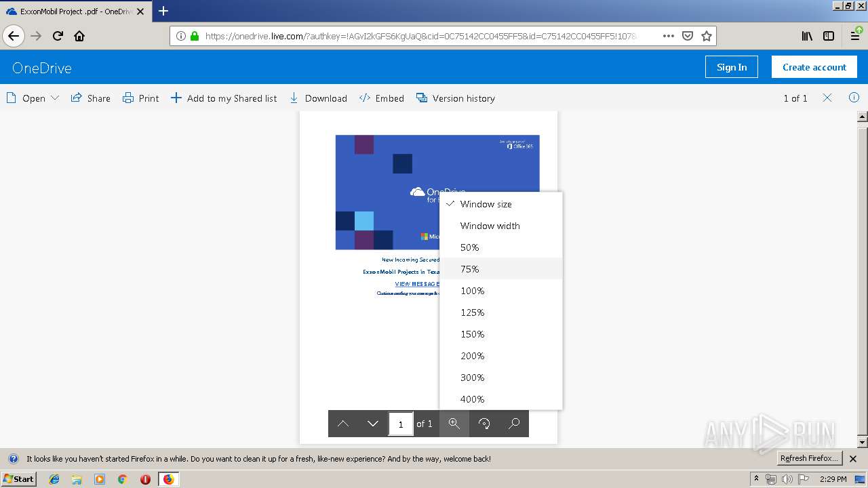The width and height of the screenshot is (868, 488).
Task: Open the Firefox home page
Action: 79,36
